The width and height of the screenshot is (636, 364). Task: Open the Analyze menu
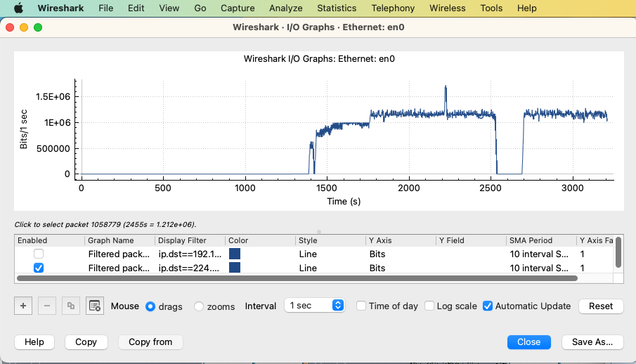[x=285, y=8]
